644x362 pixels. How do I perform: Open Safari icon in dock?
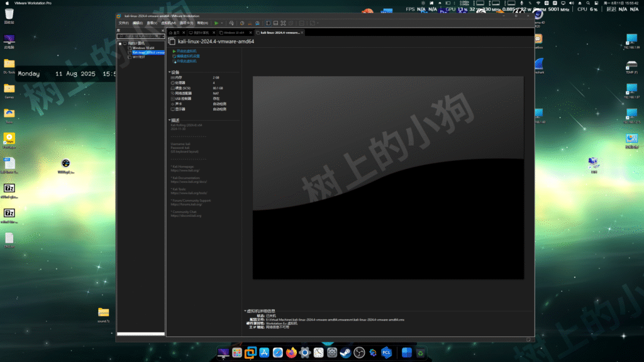277,353
